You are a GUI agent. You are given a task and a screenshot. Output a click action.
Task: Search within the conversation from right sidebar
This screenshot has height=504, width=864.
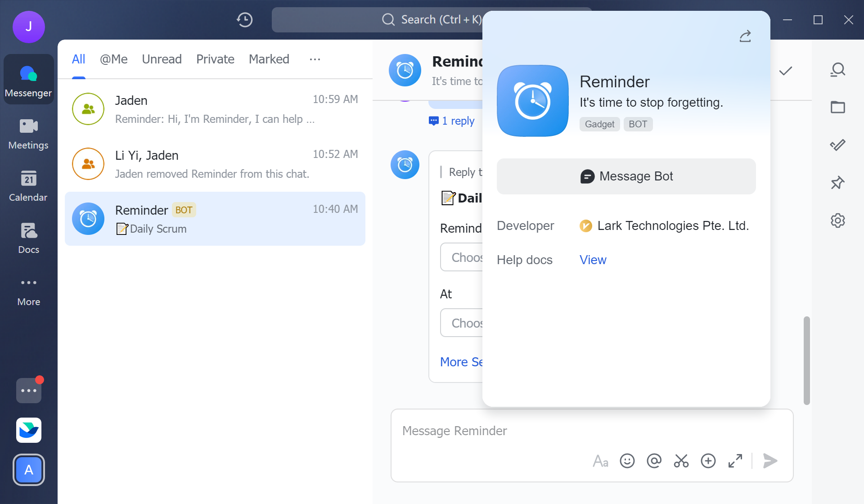838,70
